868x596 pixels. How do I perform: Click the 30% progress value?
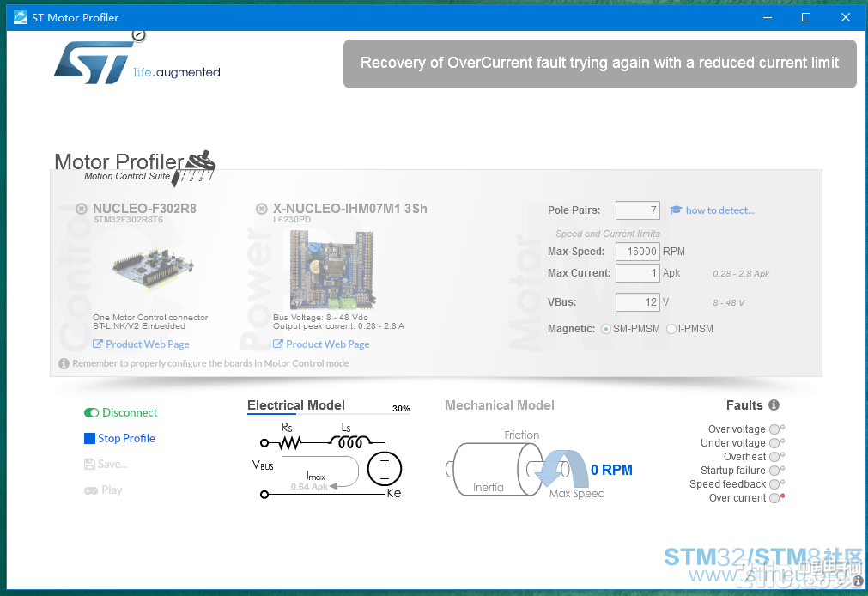tap(401, 408)
